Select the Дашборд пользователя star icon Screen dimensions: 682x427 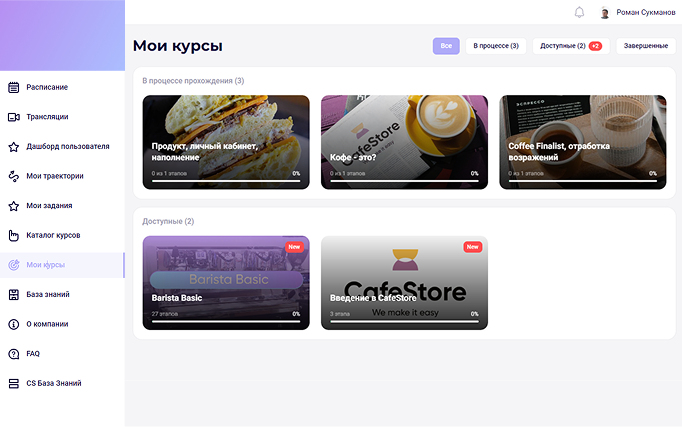(x=13, y=147)
